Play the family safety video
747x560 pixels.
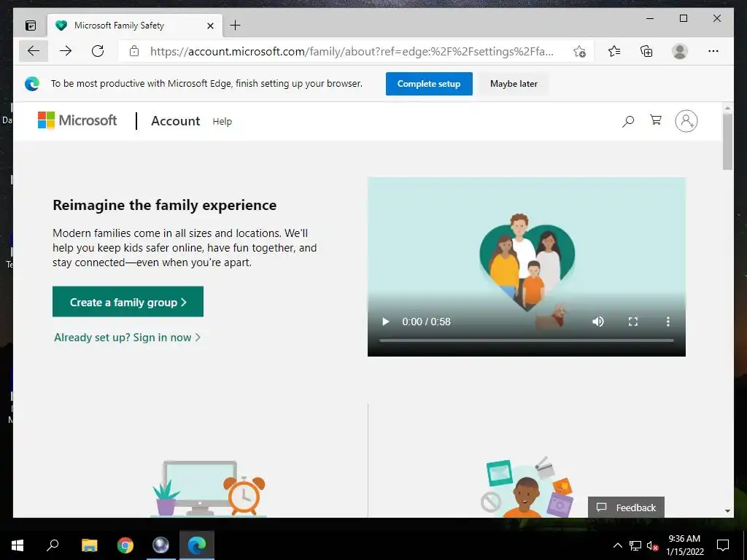click(385, 322)
